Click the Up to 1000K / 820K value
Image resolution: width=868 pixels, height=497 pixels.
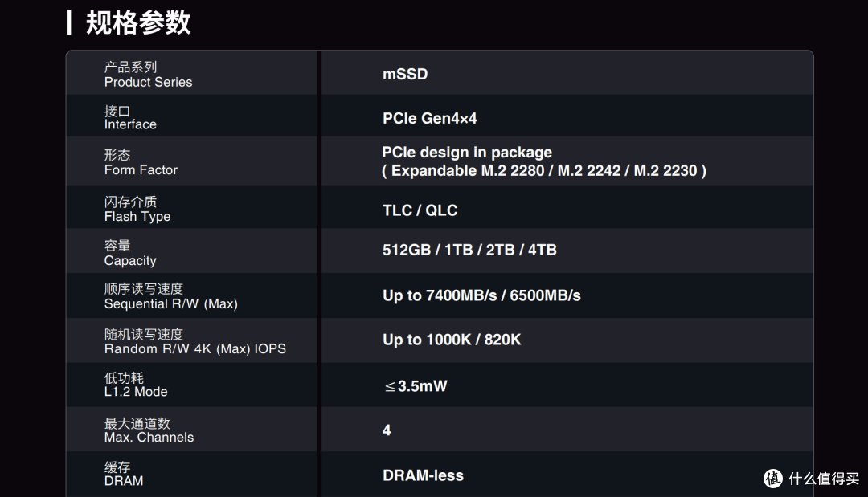(x=451, y=340)
